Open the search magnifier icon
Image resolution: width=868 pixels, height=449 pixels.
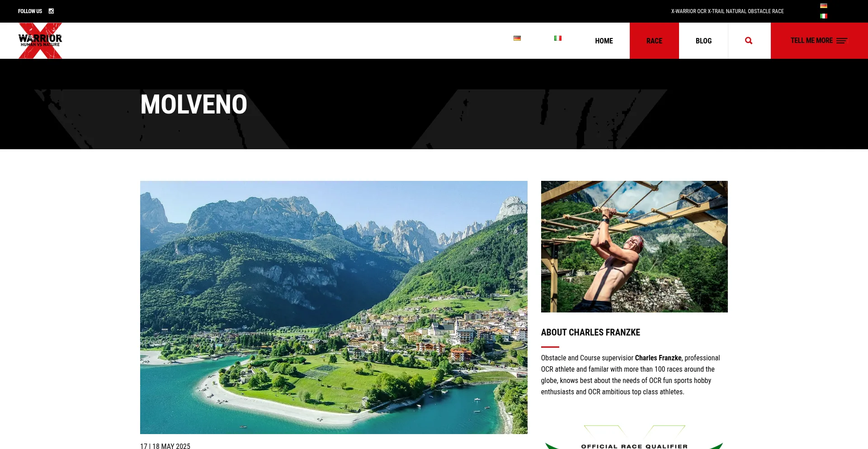click(749, 41)
